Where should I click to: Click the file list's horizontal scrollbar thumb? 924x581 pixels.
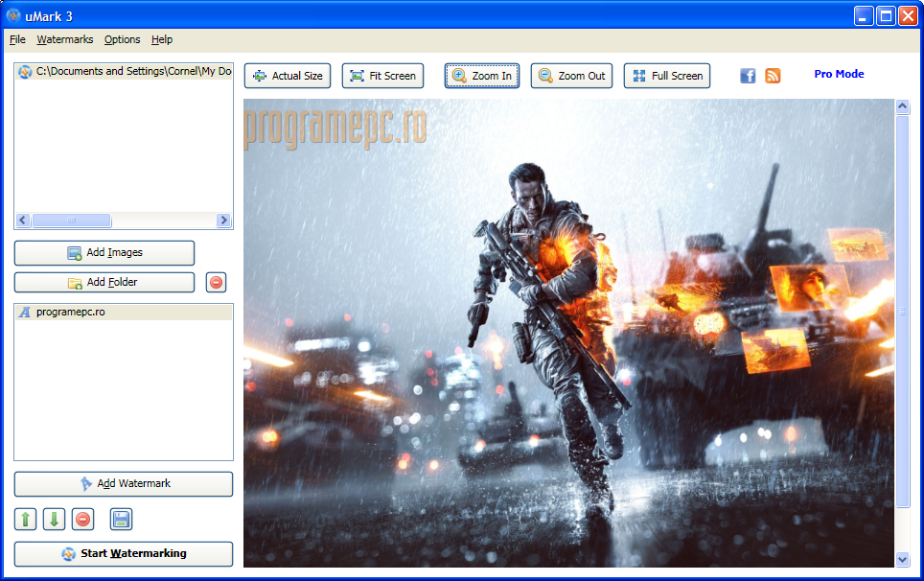coord(71,221)
